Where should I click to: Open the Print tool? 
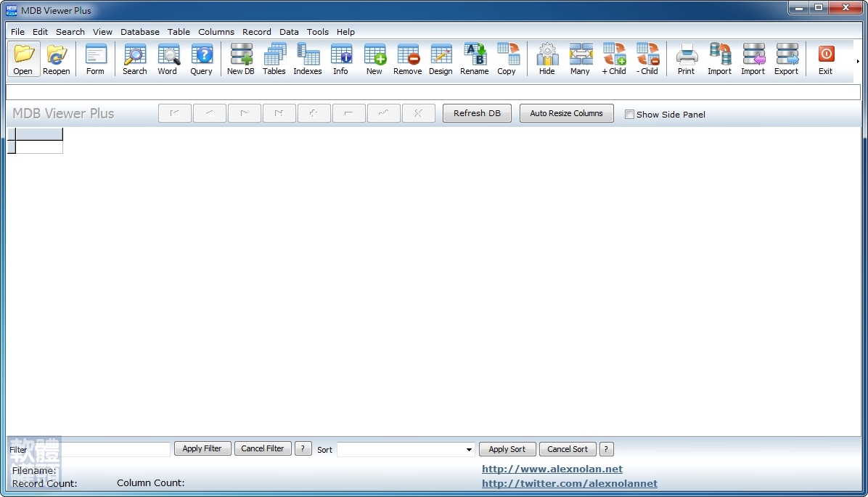(685, 58)
